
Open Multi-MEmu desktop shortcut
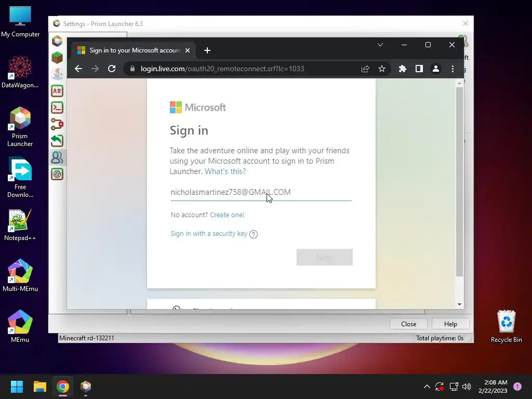pyautogui.click(x=20, y=275)
